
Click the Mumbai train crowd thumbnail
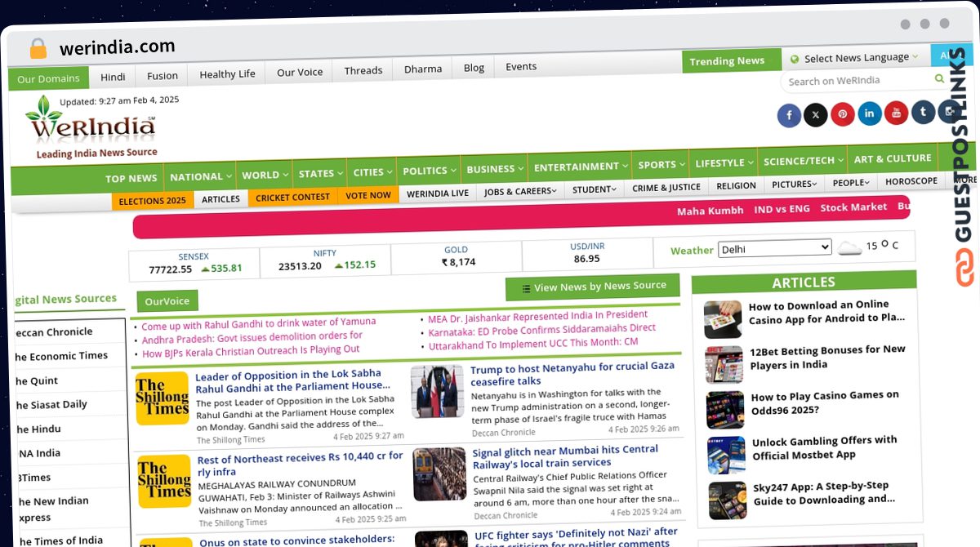coord(439,474)
